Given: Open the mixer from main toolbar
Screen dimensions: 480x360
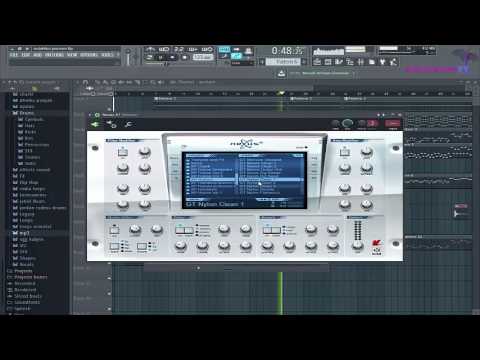Looking at the screenshot, I should pos(361,62).
